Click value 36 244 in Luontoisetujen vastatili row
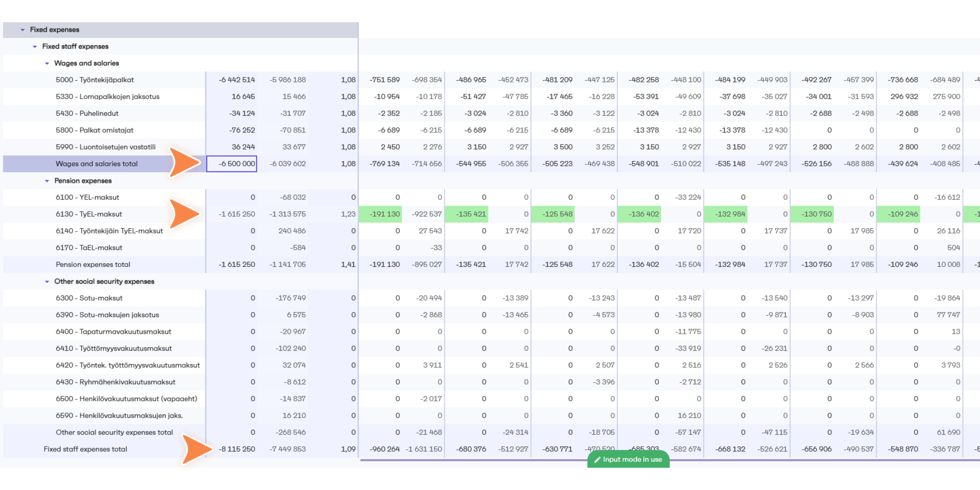The image size is (980, 490). pos(243,147)
